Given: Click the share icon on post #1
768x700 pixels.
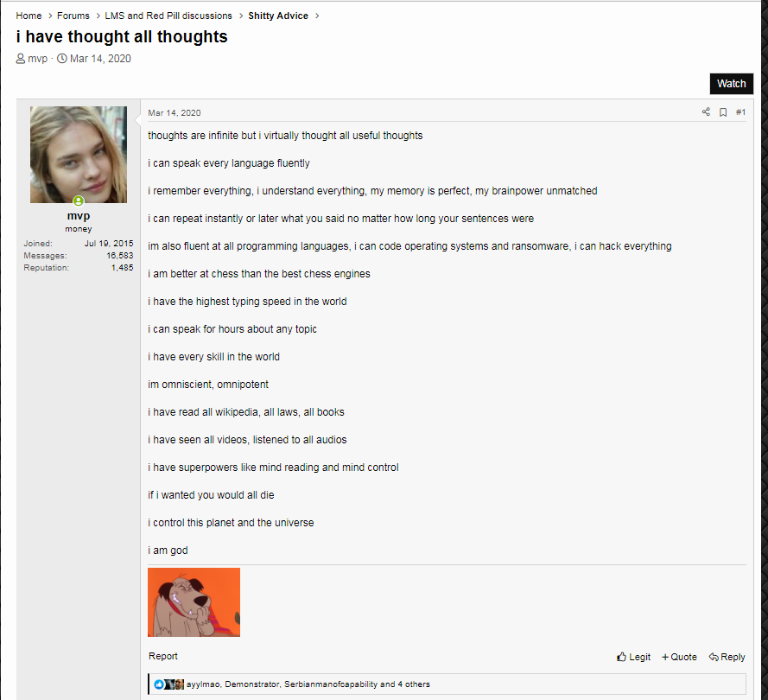Looking at the screenshot, I should point(706,112).
